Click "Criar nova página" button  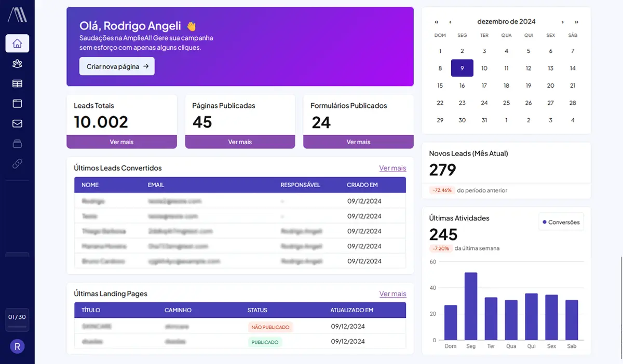[x=117, y=66]
